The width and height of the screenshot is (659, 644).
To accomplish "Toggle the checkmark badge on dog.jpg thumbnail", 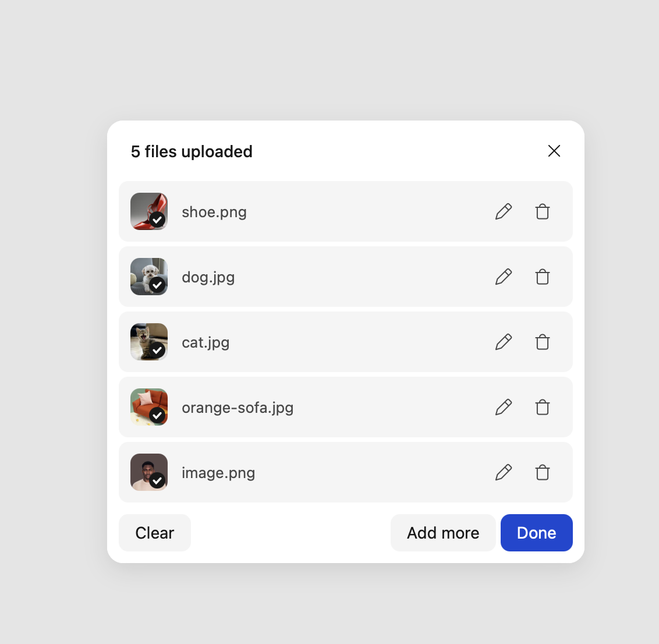I will pos(158,286).
